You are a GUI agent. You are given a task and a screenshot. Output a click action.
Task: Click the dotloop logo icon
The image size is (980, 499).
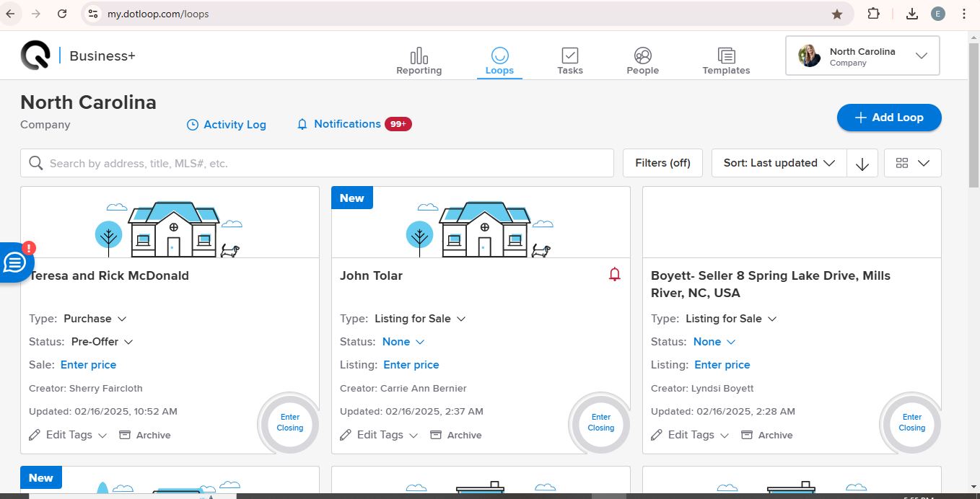point(35,56)
